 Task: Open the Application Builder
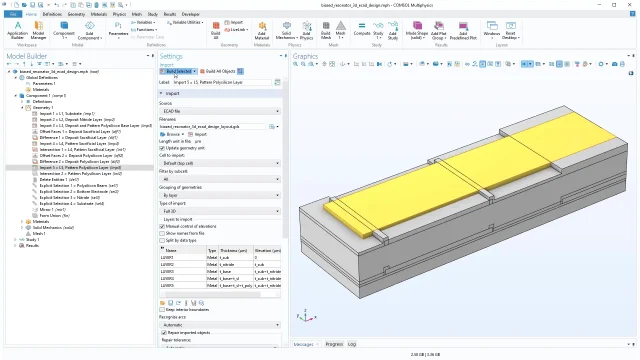[18, 31]
